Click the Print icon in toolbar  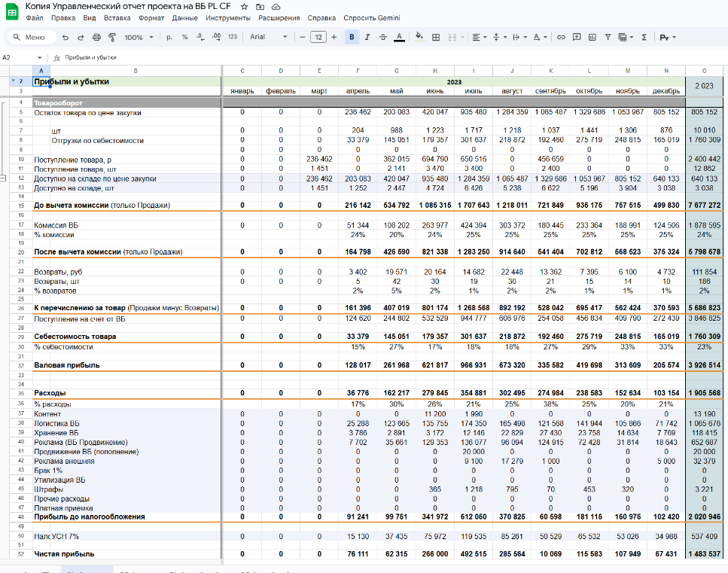tap(96, 37)
